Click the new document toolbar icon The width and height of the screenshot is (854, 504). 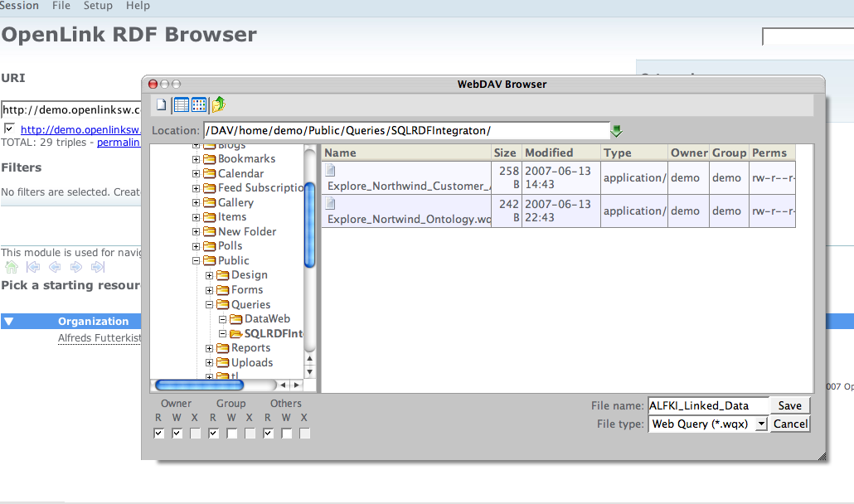coord(161,105)
